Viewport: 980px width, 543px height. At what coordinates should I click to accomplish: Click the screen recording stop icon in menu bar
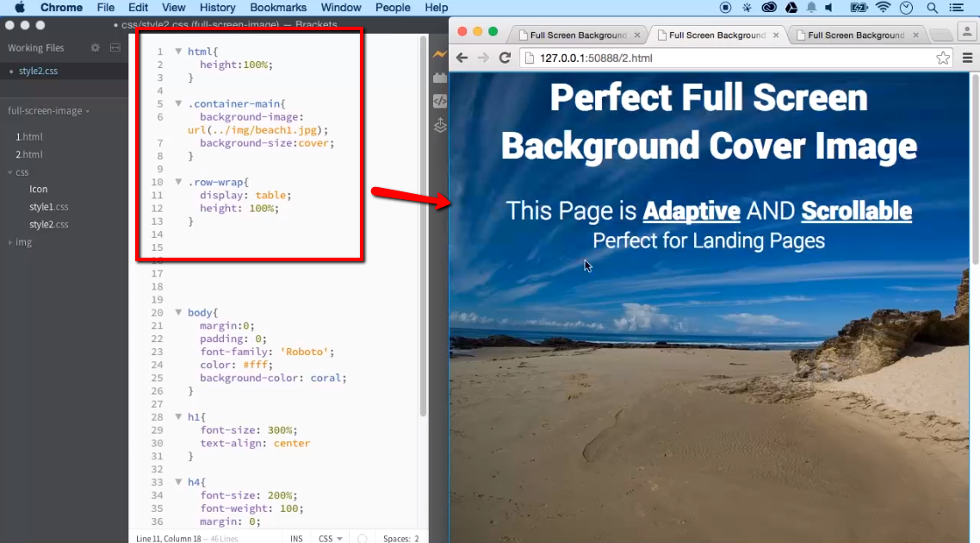coord(725,8)
